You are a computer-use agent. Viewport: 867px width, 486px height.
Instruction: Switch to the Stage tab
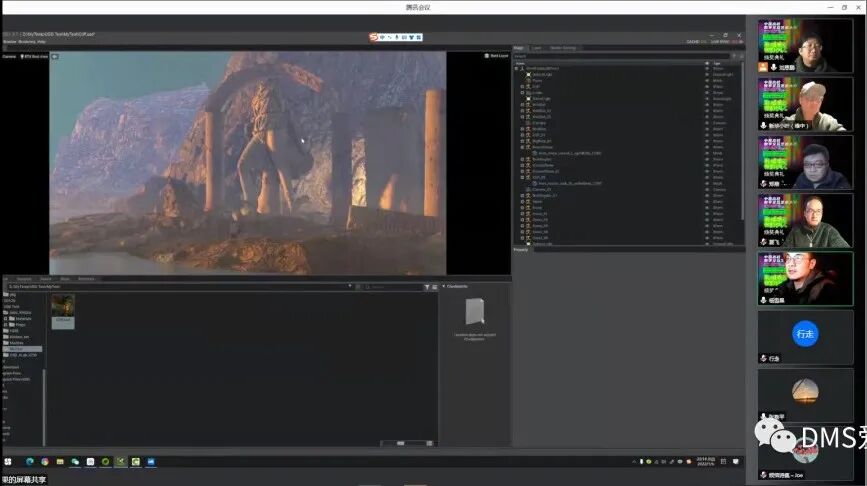click(x=519, y=48)
